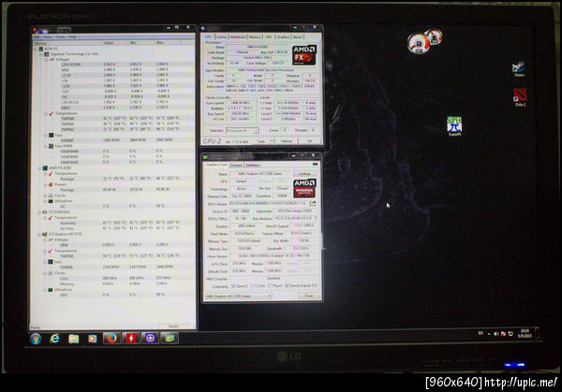
Task: Click the CPU meter desktop gadget
Action: pos(419,43)
